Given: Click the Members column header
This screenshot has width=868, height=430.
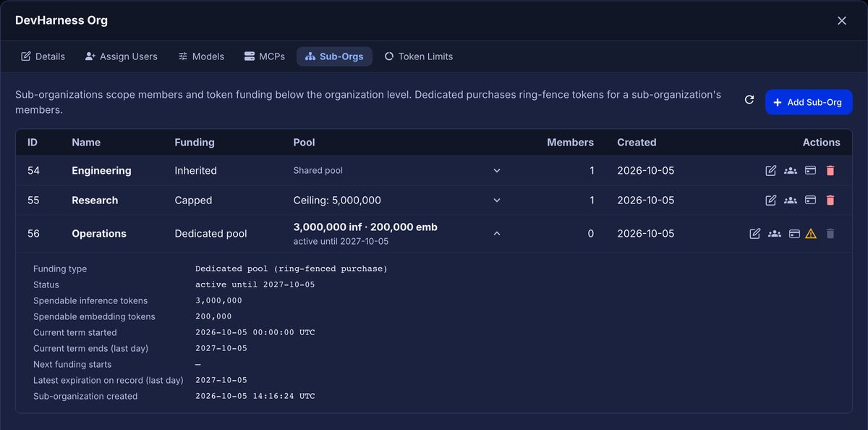Looking at the screenshot, I should pos(570,143).
